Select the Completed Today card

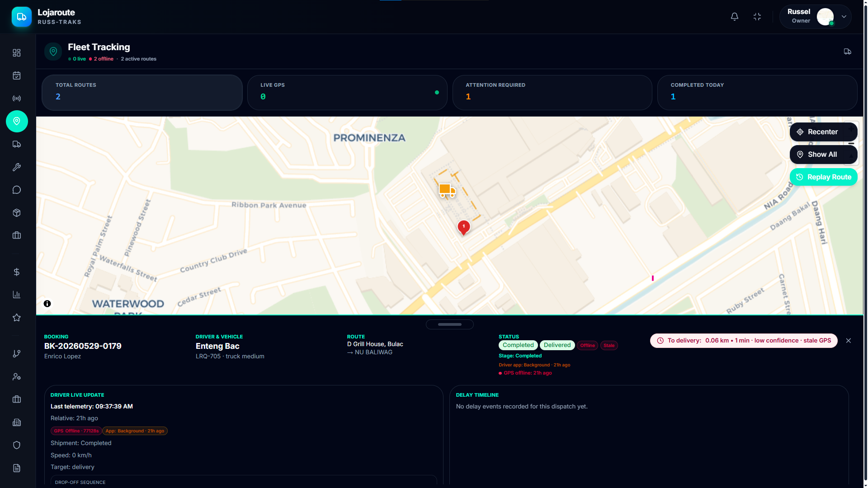pos(757,93)
